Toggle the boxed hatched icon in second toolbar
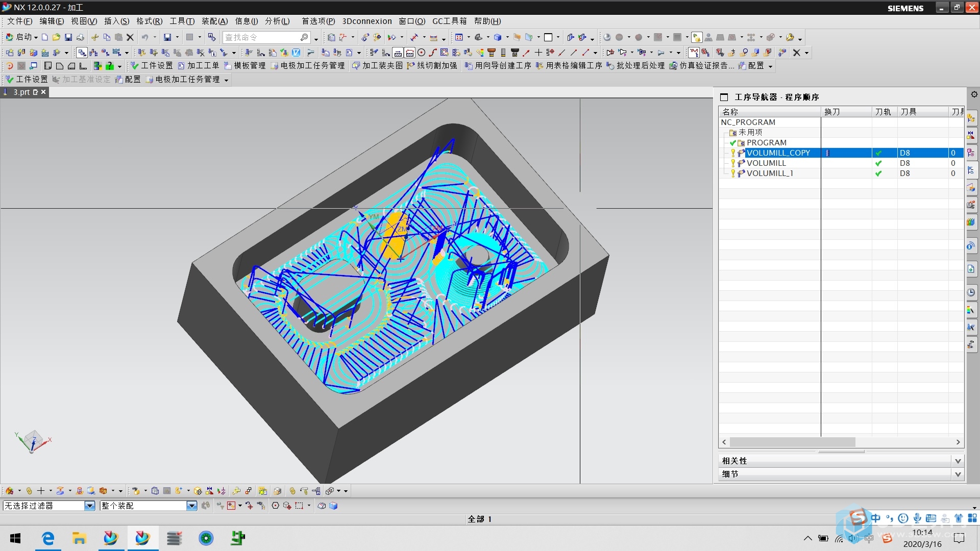 coord(398,53)
